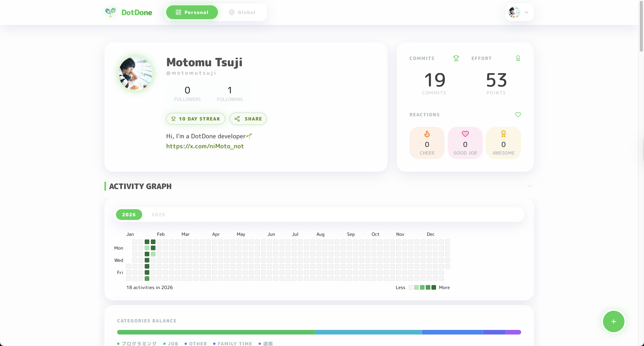Click Motomu Tsuji's profile picture

(136, 73)
